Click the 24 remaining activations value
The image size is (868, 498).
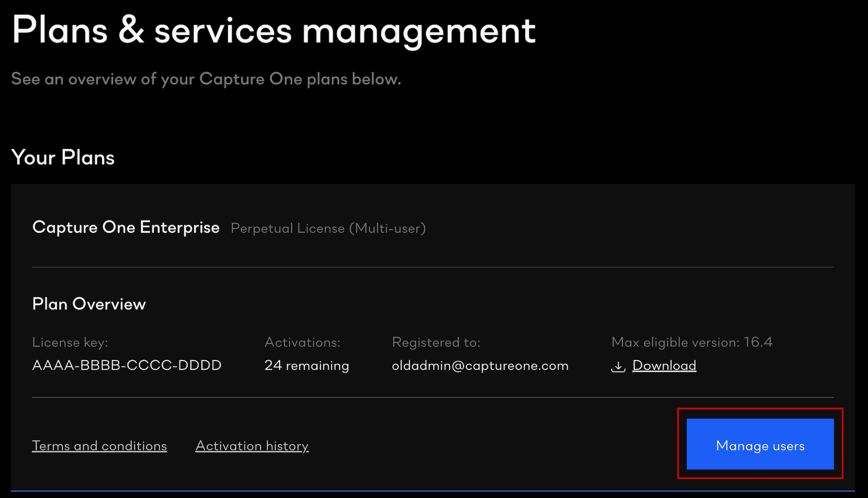point(306,365)
